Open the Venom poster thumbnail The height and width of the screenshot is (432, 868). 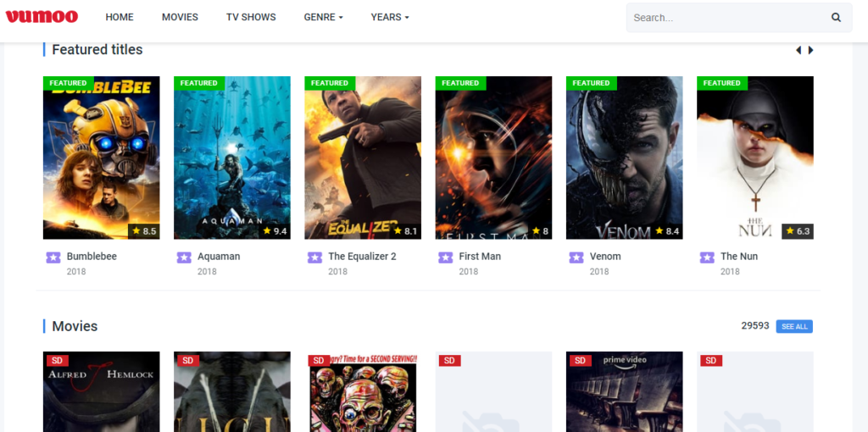pos(625,158)
